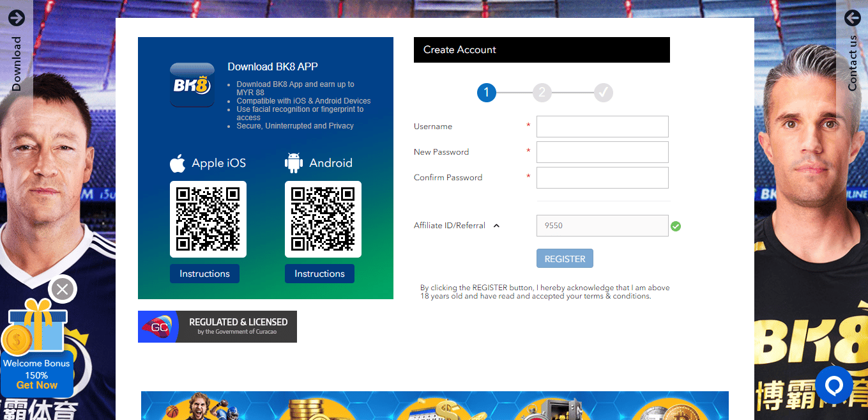Click the New Password label
The width and height of the screenshot is (868, 420).
click(441, 152)
